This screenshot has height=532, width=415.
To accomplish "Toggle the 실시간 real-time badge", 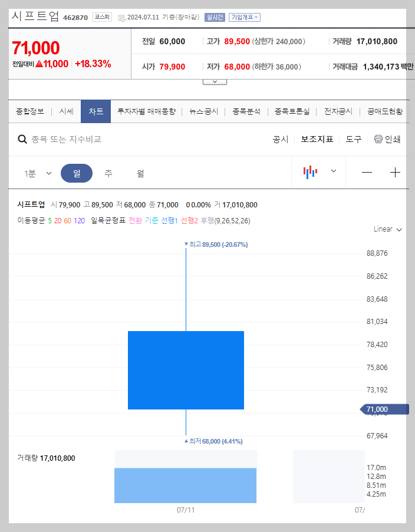I will pos(215,17).
